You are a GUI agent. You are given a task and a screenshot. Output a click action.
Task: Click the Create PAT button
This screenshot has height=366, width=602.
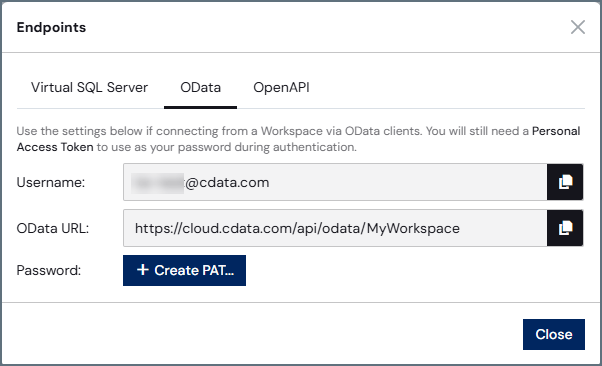tap(184, 270)
